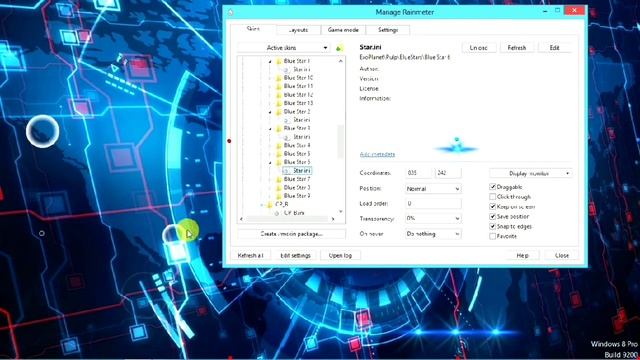Click the folder icon of Blue Star 4
This screenshot has width=640, height=360.
(279, 146)
